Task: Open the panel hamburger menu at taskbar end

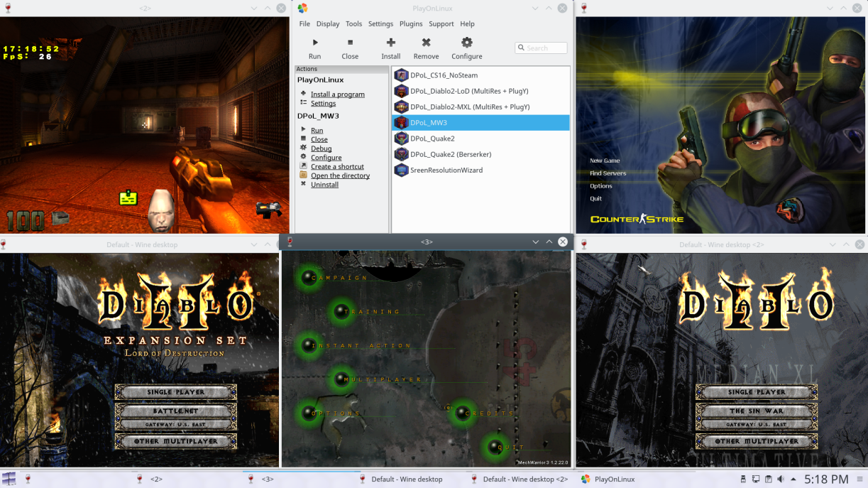Action: click(x=859, y=479)
